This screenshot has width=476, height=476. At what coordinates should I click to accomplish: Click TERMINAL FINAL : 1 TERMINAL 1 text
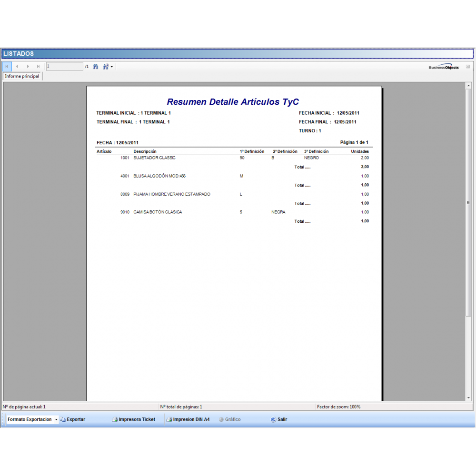click(133, 122)
